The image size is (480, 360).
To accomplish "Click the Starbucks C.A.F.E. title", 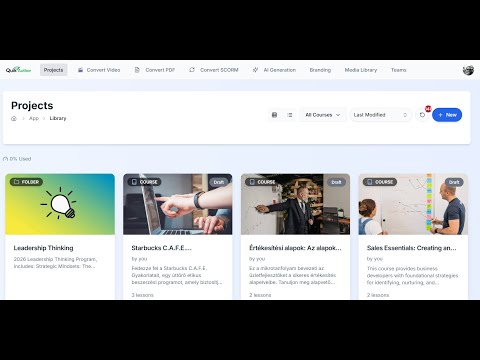I will click(161, 248).
